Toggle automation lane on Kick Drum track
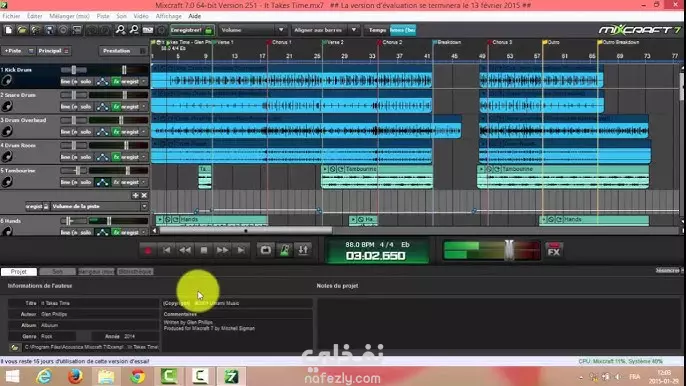This screenshot has height=386, width=686. [x=102, y=81]
